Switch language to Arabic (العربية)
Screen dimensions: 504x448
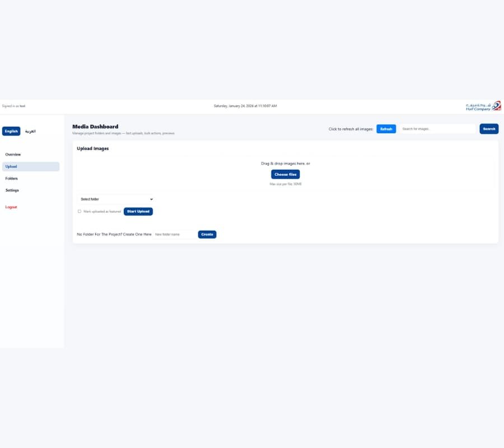pyautogui.click(x=30, y=131)
